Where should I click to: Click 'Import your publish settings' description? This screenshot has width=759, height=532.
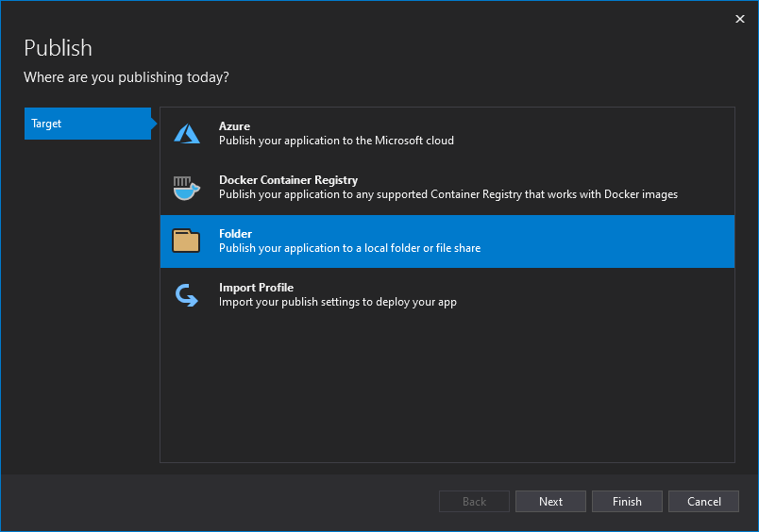338,302
